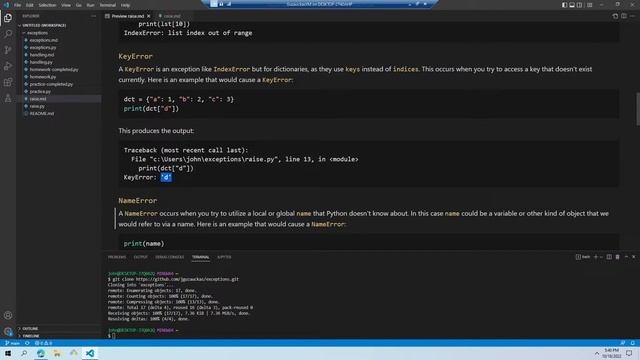Click the new terminal plus icon
Image resolution: width=640 pixels, height=360 pixels.
[596, 257]
